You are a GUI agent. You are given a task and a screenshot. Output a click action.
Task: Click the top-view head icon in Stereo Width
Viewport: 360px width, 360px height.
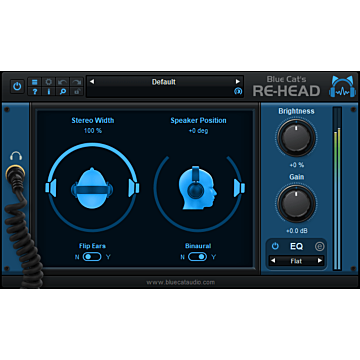pyautogui.click(x=92, y=188)
